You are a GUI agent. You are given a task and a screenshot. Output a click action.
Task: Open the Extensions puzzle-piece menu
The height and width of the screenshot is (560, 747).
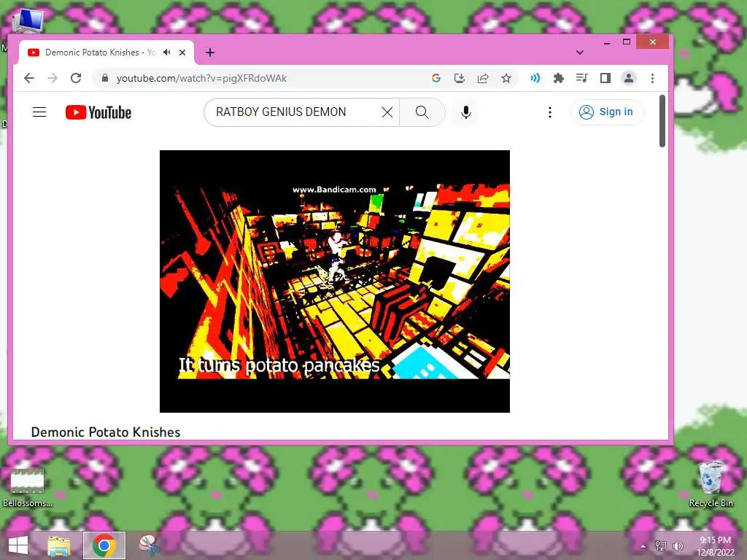pos(558,78)
